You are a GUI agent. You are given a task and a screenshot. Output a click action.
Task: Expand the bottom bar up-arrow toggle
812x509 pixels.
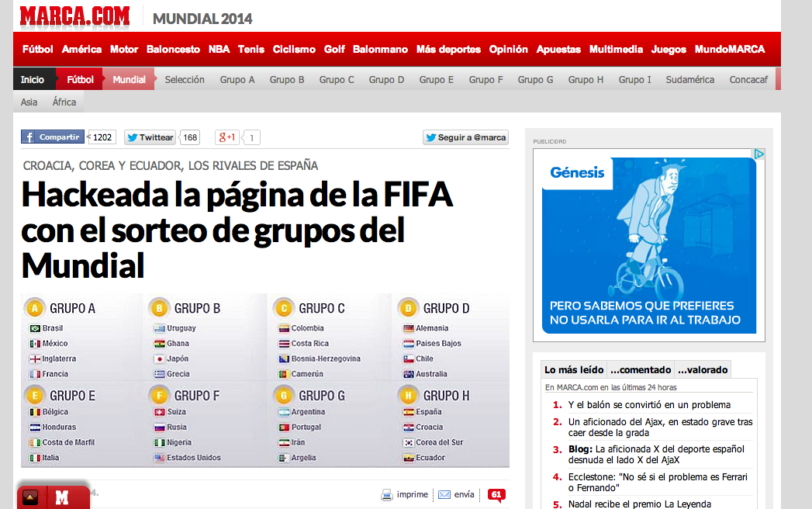coord(31,497)
